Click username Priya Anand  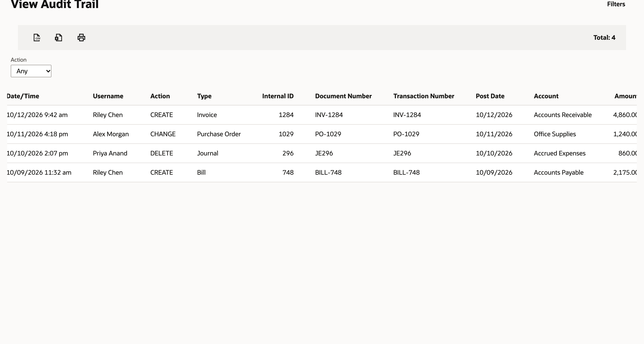pos(110,153)
